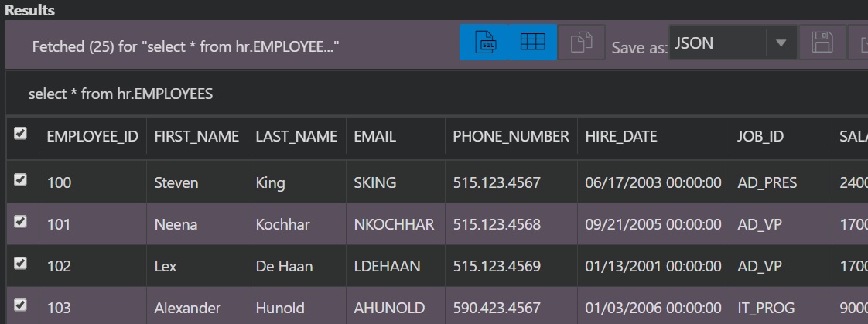Select the email cell 'SKING'
868x324 pixels.
click(x=395, y=182)
